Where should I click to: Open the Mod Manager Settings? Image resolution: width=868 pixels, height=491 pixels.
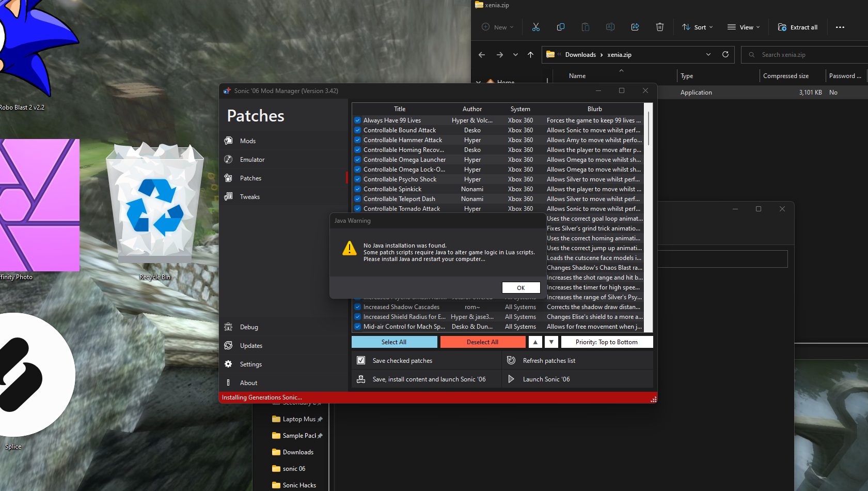point(250,364)
